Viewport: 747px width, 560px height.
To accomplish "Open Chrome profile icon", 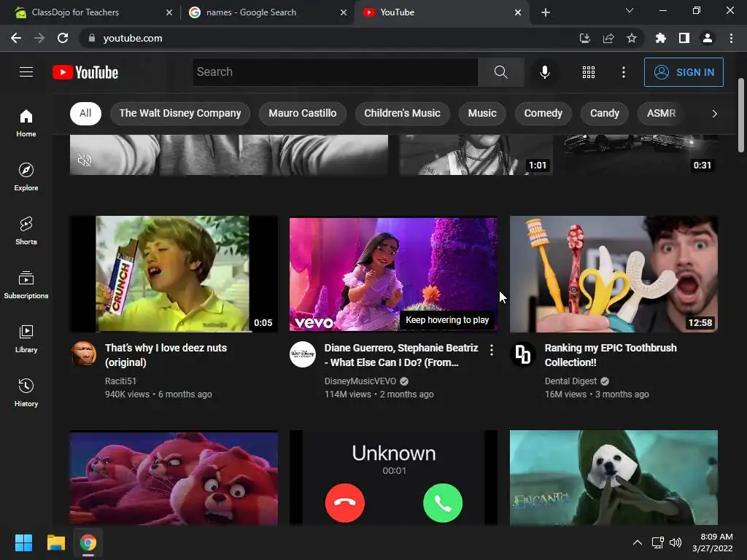I will coord(708,38).
